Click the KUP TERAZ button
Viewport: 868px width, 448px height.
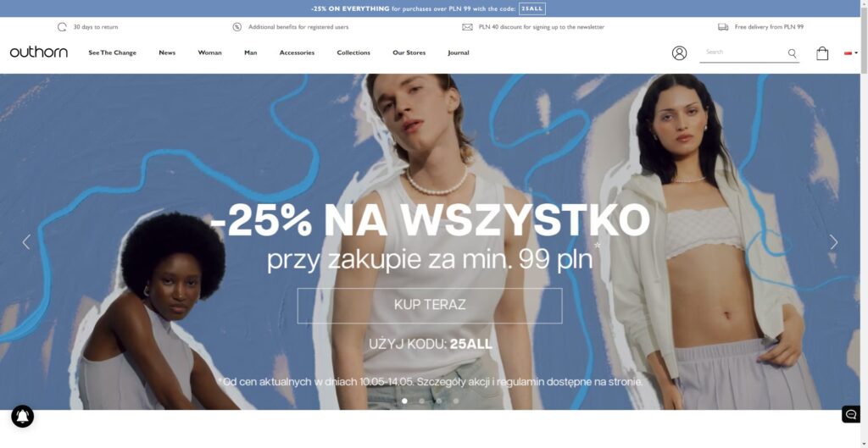pos(430,306)
